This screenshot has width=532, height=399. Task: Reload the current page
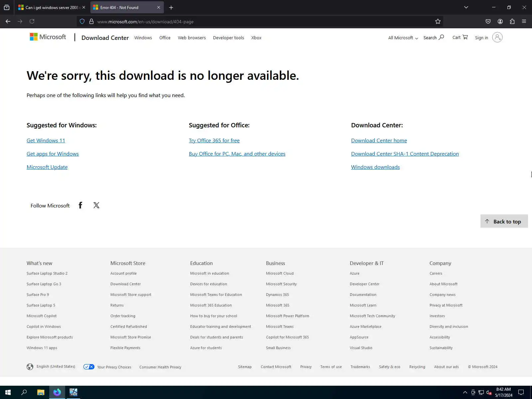[32, 21]
